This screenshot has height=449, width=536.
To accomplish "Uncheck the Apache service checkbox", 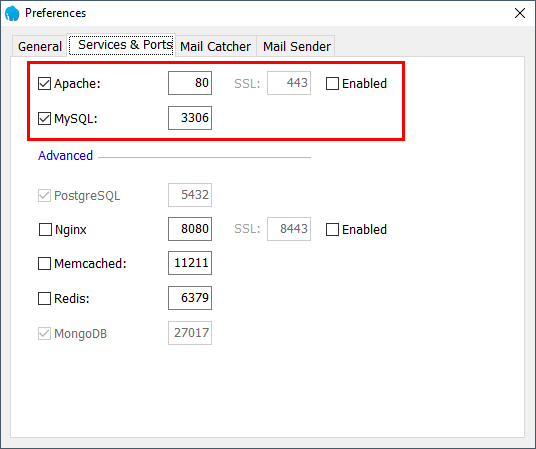I will pyautogui.click(x=44, y=83).
